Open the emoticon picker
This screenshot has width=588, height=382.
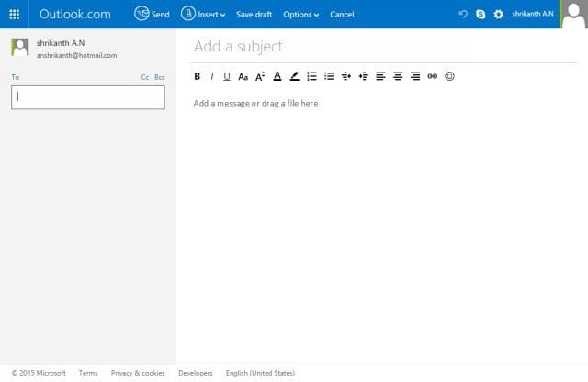(x=449, y=76)
